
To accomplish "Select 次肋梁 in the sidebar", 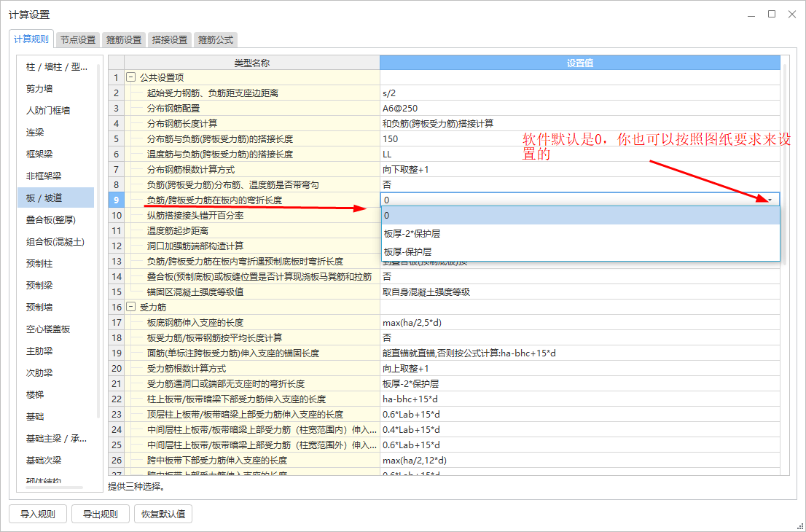I will (x=56, y=372).
